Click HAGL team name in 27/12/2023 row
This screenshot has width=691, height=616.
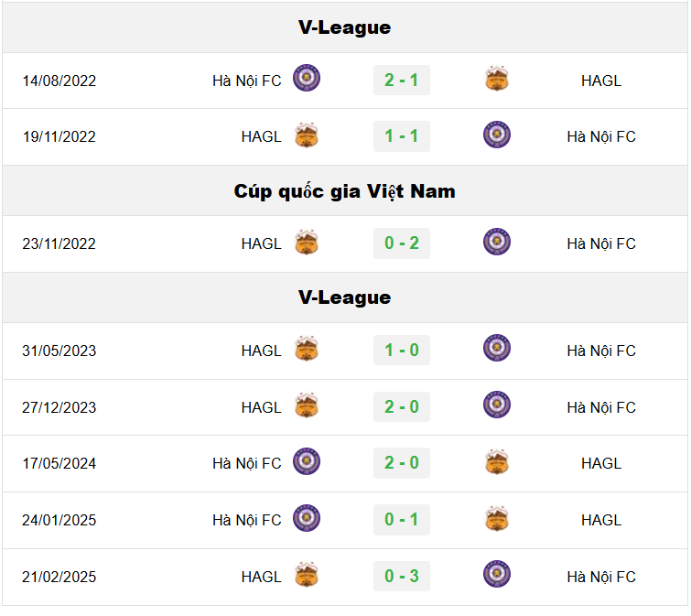[262, 407]
